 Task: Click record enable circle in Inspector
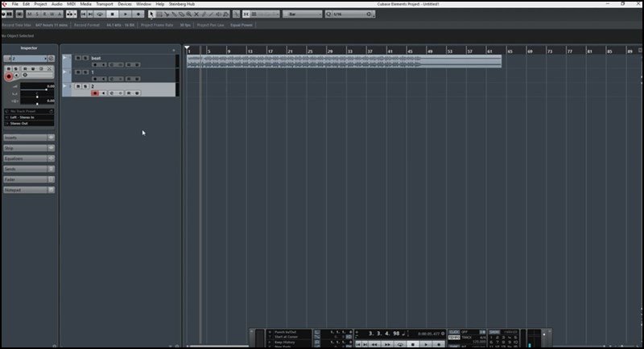[x=9, y=77]
